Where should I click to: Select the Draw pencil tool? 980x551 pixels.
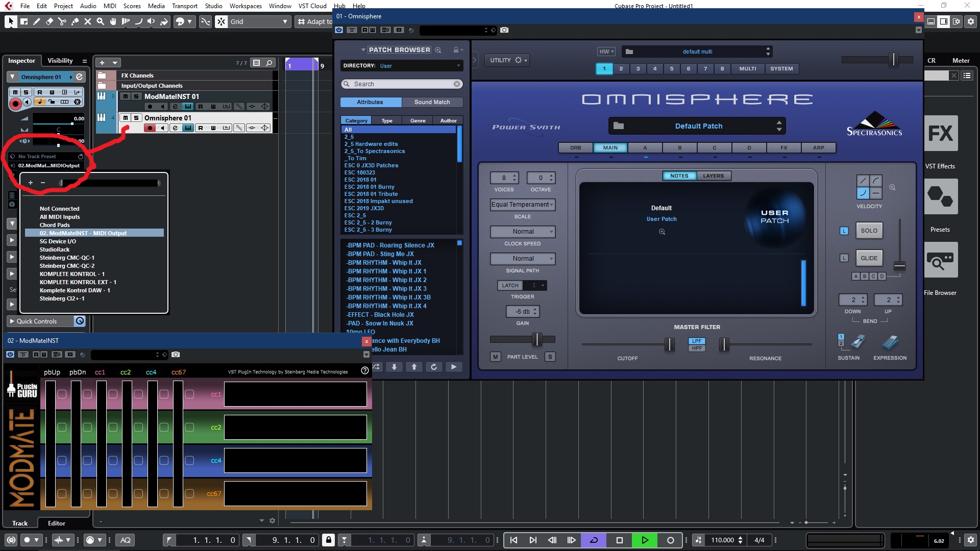click(x=37, y=21)
